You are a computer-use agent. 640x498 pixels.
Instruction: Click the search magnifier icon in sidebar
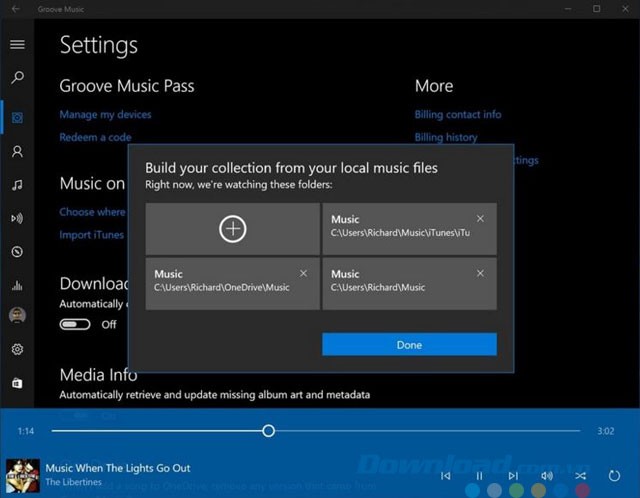[17, 78]
